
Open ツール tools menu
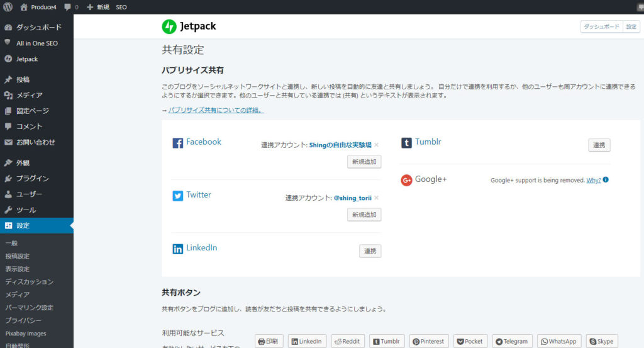(36, 210)
